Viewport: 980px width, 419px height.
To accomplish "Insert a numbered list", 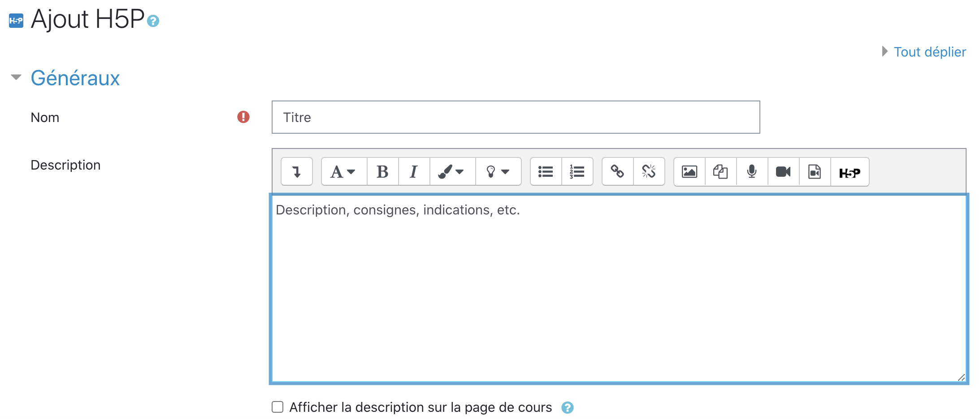I will point(577,172).
